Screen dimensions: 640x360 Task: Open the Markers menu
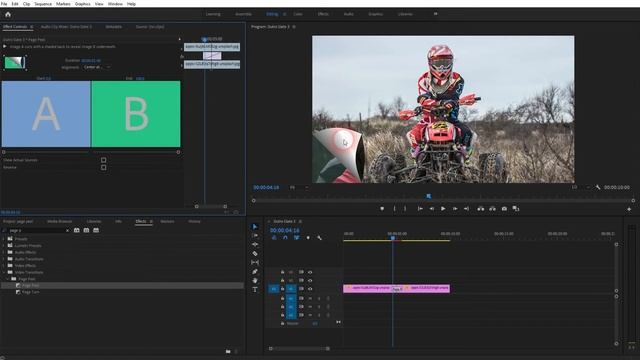63,4
